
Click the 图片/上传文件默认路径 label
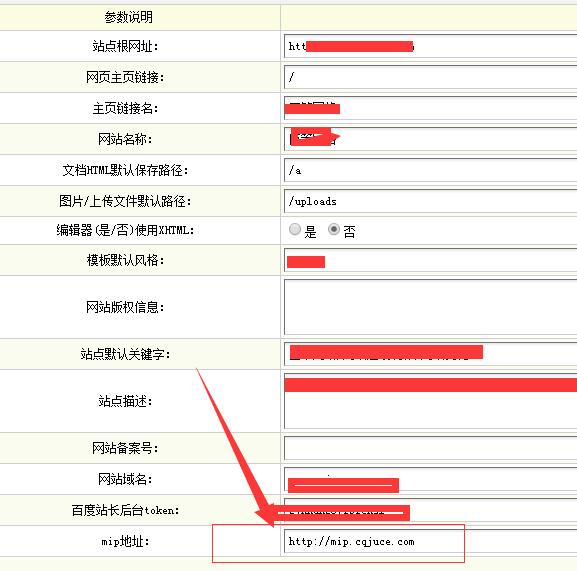[x=125, y=201]
